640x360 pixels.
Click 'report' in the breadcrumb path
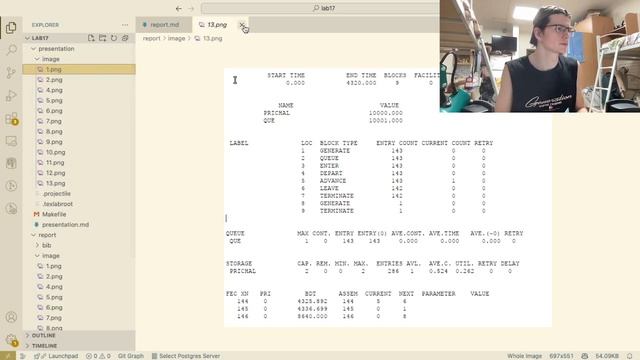(151, 38)
